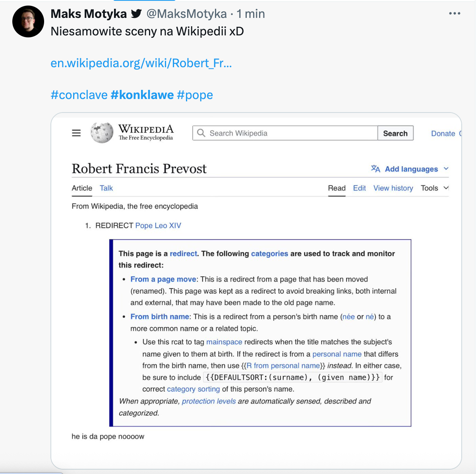Click the Add languages translate icon
The image size is (476, 474).
375,169
